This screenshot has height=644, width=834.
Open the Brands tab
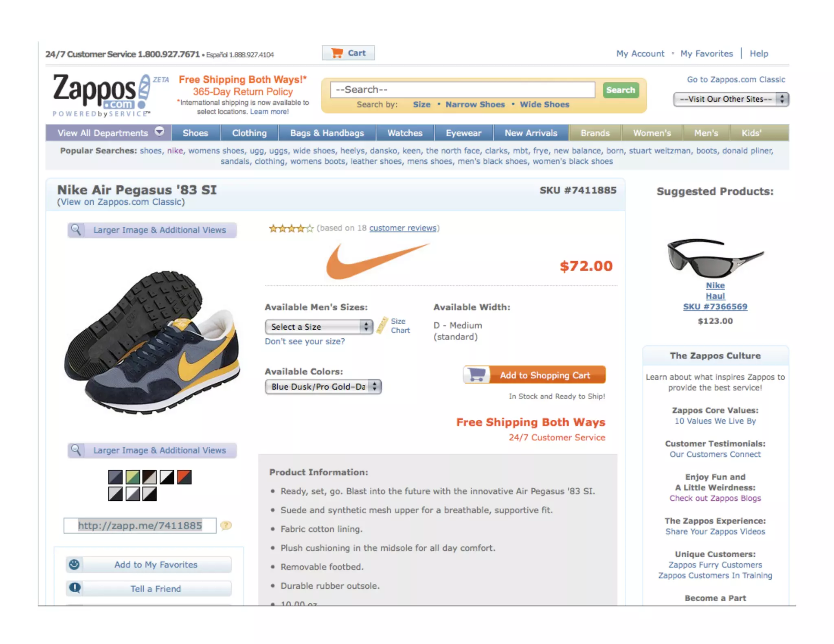coord(595,133)
